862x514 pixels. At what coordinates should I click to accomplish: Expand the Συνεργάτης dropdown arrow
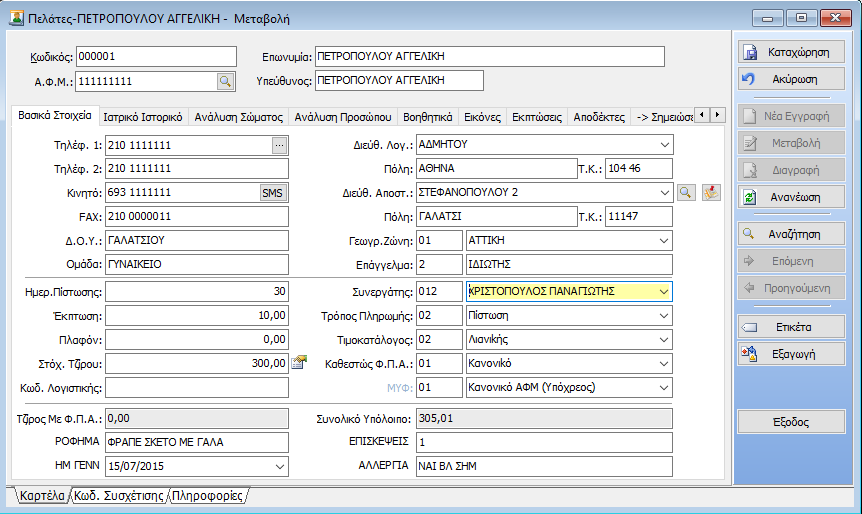664,291
